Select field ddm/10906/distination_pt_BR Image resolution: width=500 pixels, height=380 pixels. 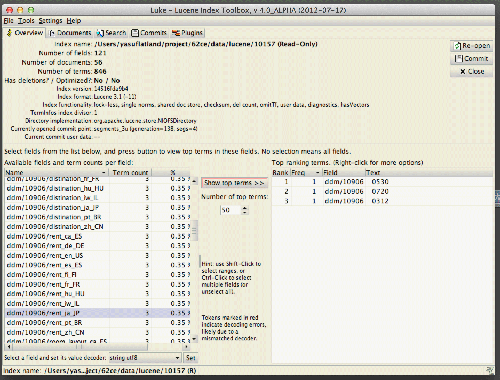tap(97, 217)
